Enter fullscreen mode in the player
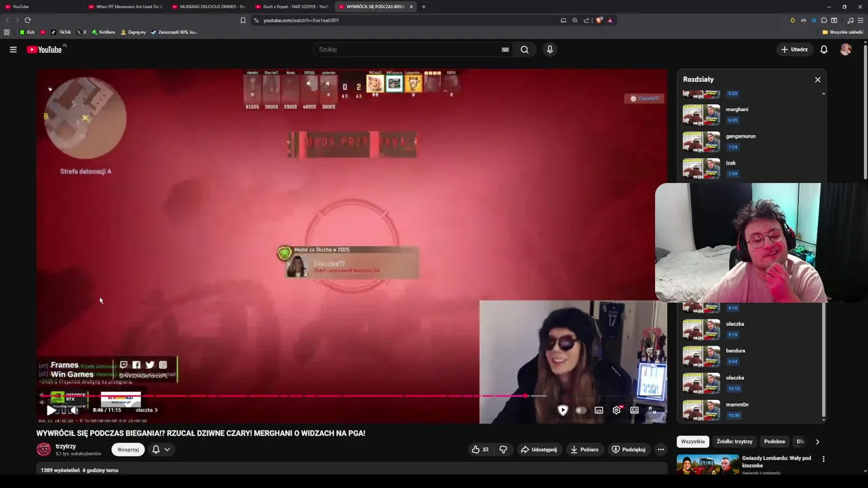 click(x=652, y=410)
